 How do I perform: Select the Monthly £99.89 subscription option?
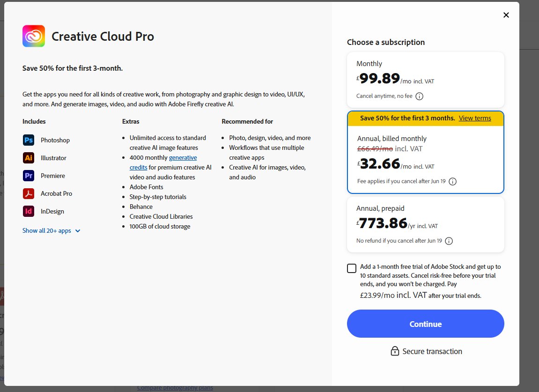click(426, 80)
